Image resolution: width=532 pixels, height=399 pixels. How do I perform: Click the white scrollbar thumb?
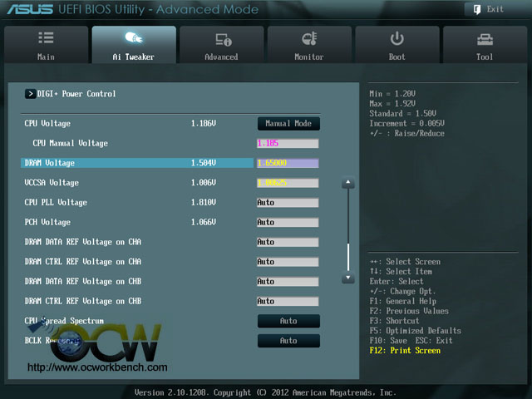348,257
